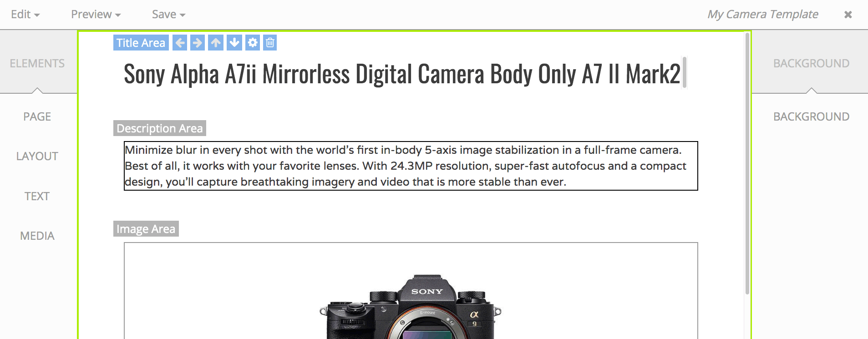Select the LAYOUT elements item
This screenshot has width=868, height=339.
[37, 157]
